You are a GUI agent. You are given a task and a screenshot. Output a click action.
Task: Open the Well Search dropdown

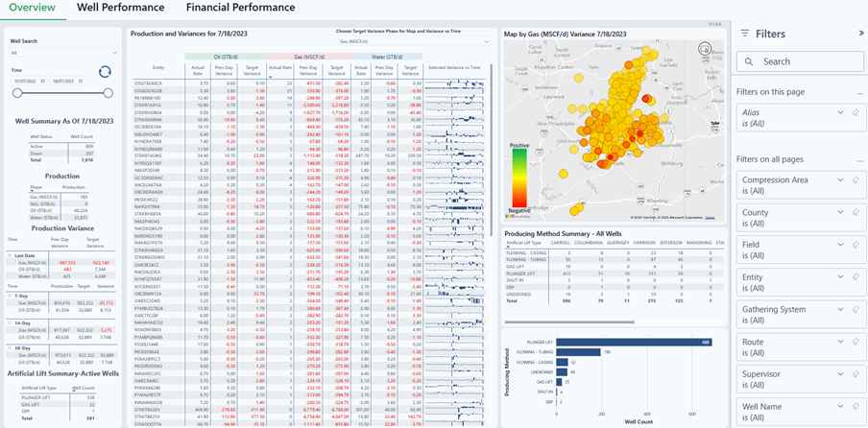(64, 53)
